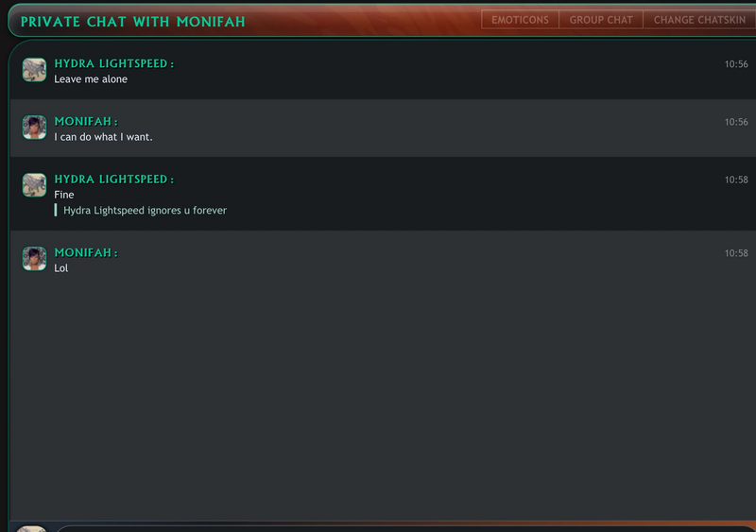
Task: Select the "Lol" message text
Action: pos(60,268)
